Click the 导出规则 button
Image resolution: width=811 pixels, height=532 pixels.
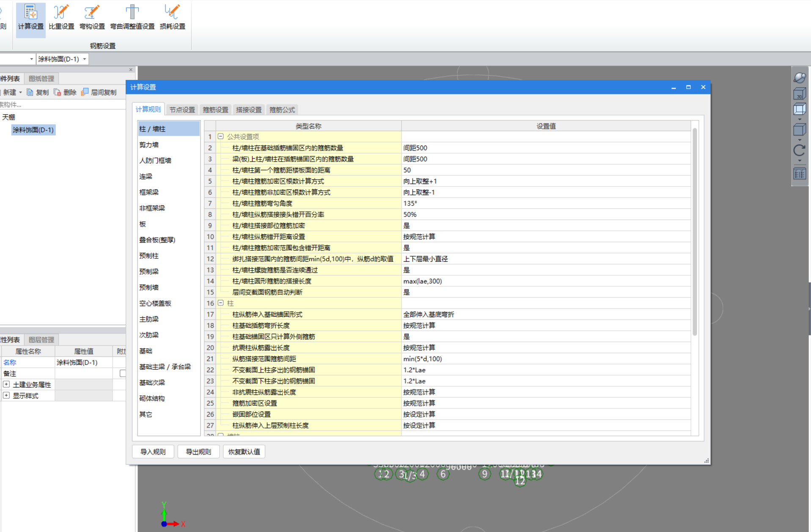tap(198, 452)
